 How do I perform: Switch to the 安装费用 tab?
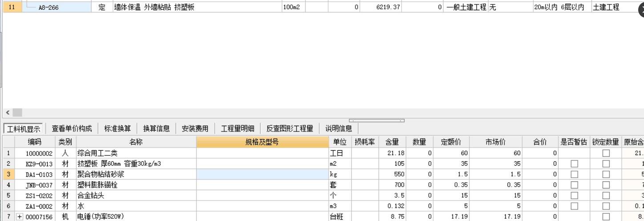pyautogui.click(x=195, y=129)
